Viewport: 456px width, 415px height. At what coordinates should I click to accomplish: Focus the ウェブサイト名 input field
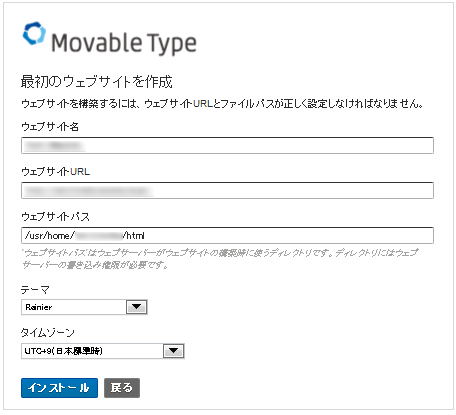point(227,145)
